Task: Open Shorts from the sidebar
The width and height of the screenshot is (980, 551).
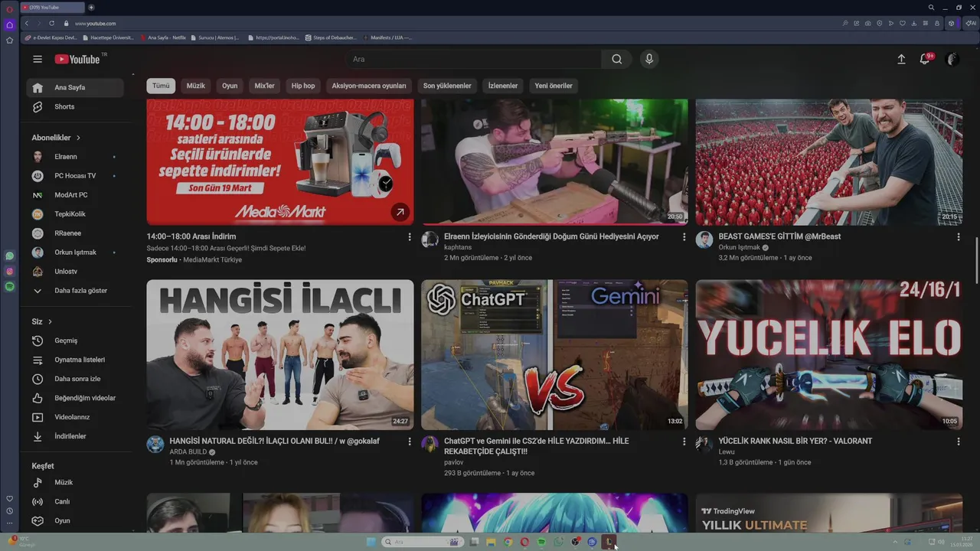Action: click(x=75, y=106)
